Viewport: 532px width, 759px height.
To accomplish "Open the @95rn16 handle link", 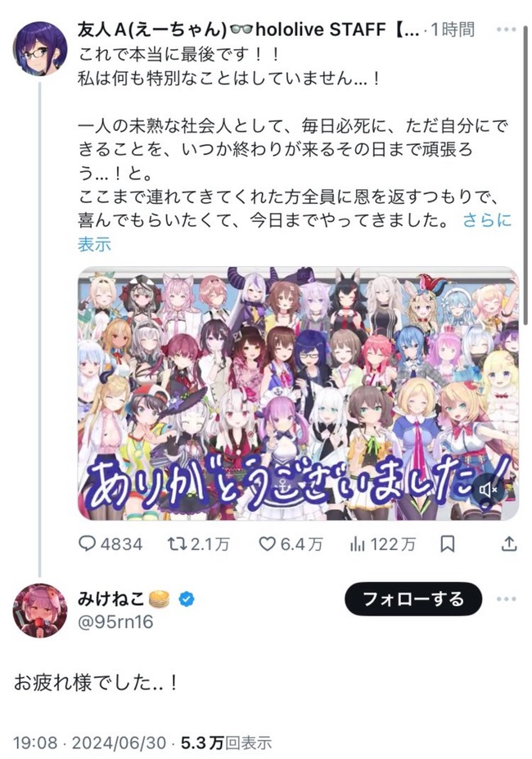I will point(115,621).
